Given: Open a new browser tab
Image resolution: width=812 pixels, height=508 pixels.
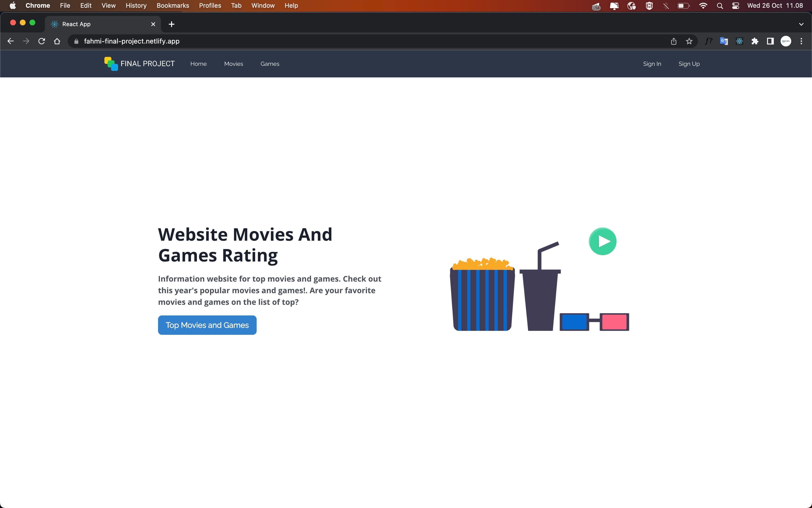Looking at the screenshot, I should click(171, 24).
